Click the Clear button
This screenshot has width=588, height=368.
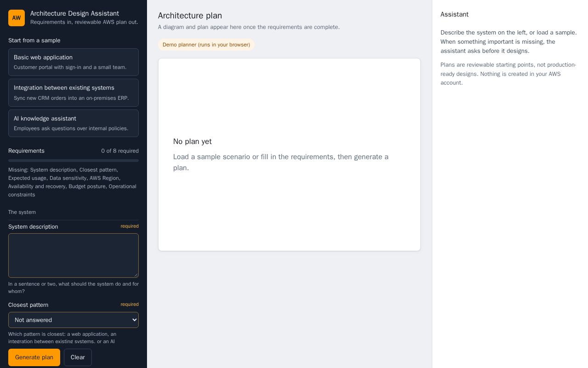click(x=78, y=357)
